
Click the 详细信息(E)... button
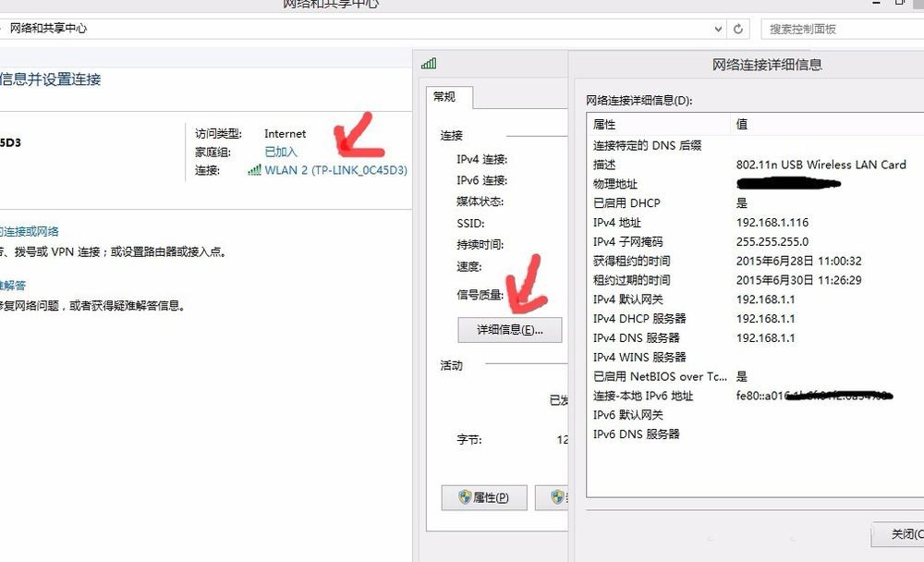click(x=510, y=330)
